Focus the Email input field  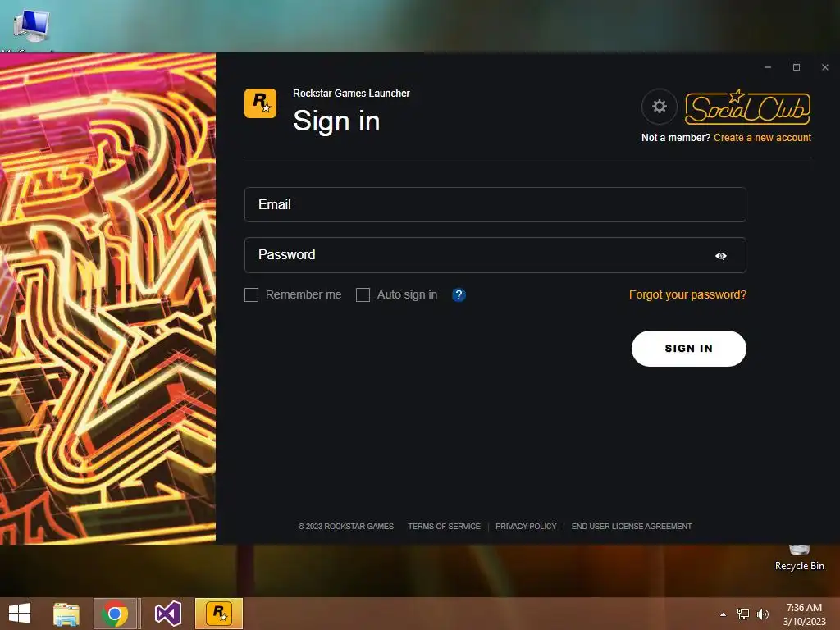click(x=495, y=204)
